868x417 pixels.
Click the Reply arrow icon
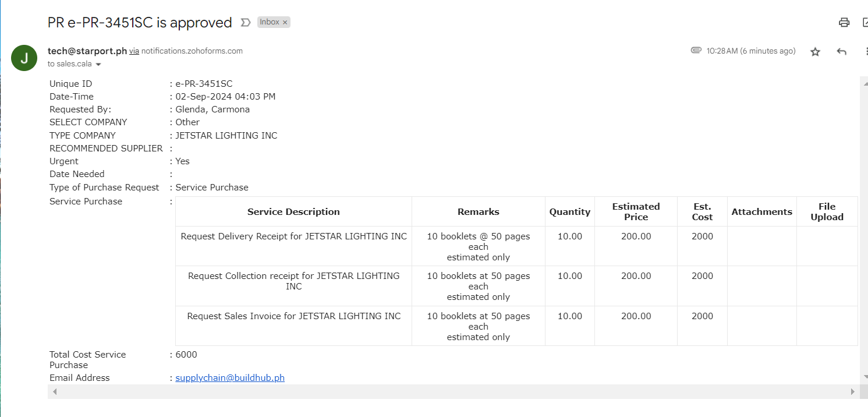pos(841,52)
